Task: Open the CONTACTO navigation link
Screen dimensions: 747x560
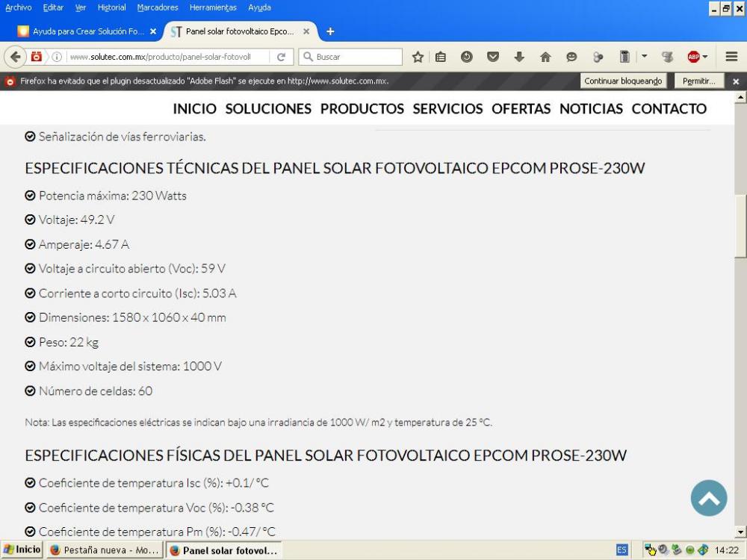Action: pos(669,108)
